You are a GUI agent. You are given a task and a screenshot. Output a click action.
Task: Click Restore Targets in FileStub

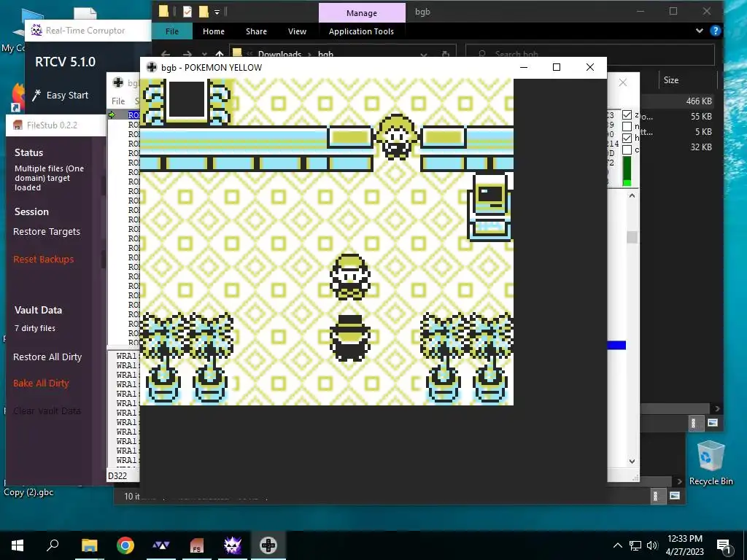click(x=47, y=232)
